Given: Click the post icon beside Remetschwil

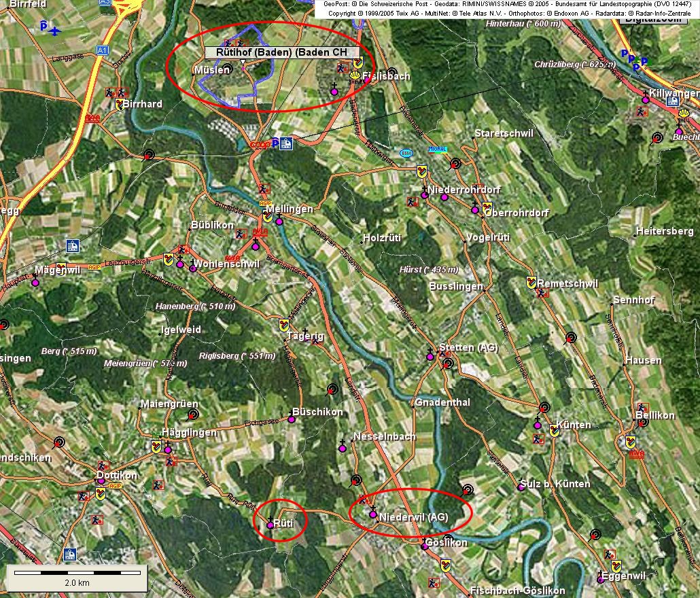Looking at the screenshot, I should (x=532, y=282).
